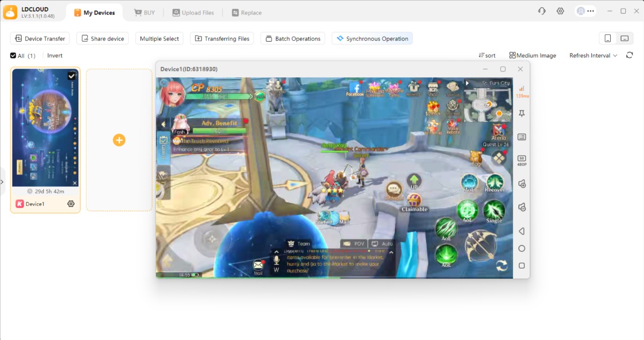
Task: Click the volume up icon in sidebar
Action: (x=522, y=184)
